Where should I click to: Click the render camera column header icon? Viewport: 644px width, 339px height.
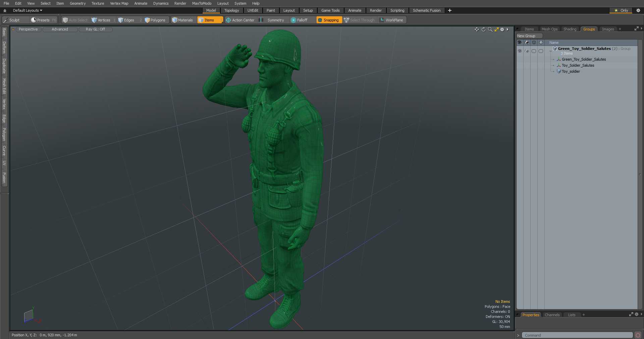point(527,43)
